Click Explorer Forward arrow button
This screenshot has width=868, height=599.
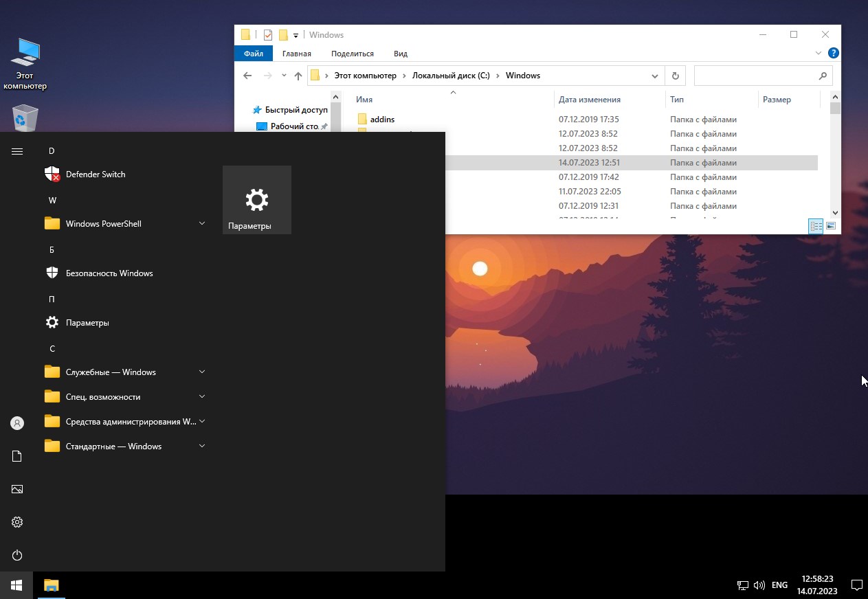268,76
